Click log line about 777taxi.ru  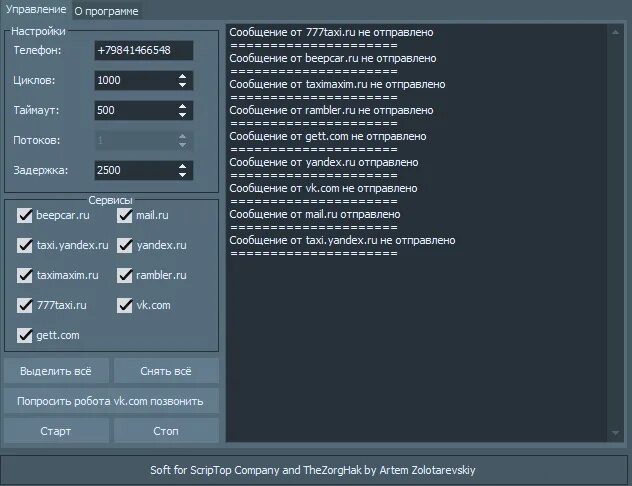[x=331, y=32]
